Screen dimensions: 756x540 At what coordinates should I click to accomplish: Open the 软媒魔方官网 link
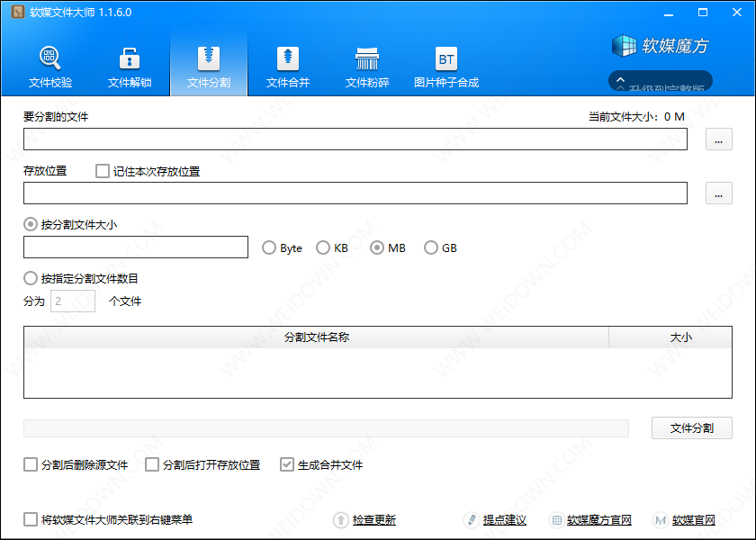[x=599, y=520]
